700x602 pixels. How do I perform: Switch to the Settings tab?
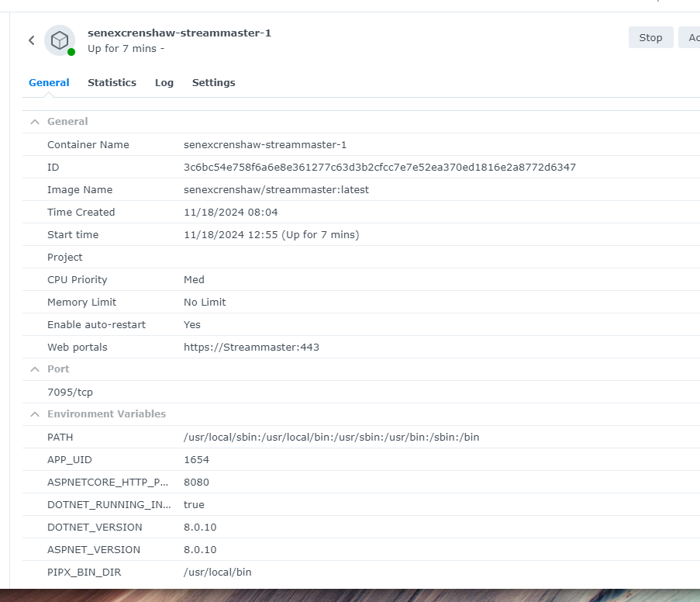coord(213,82)
